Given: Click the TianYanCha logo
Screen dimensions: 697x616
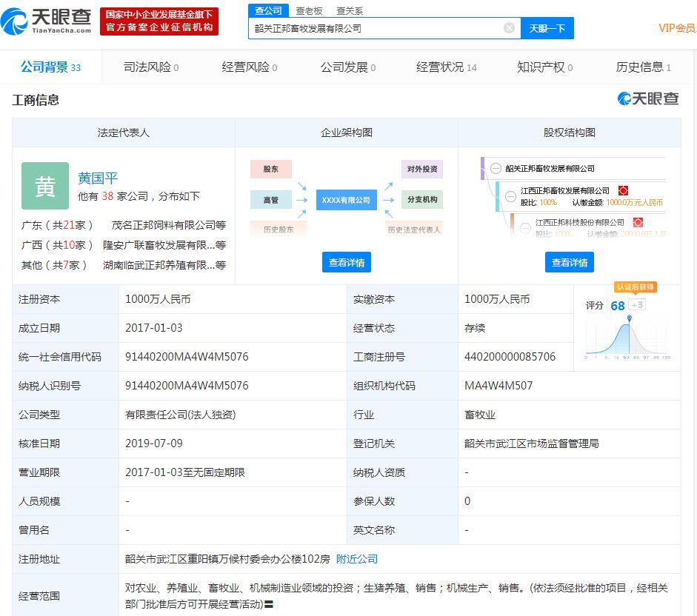Looking at the screenshot, I should coord(46,21).
